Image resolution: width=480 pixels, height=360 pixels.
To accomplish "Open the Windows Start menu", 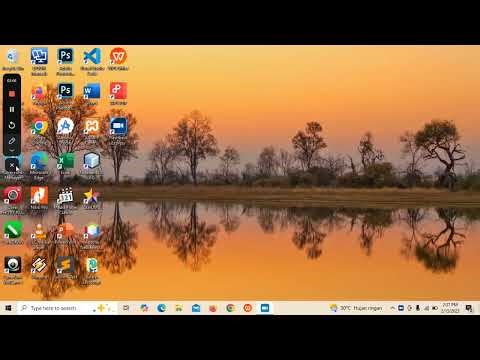I will [x=8, y=308].
